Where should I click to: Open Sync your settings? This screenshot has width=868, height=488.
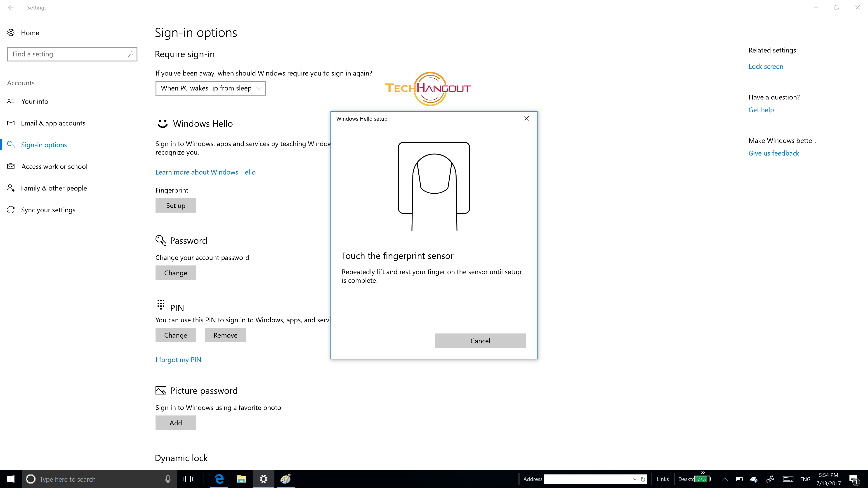48,210
